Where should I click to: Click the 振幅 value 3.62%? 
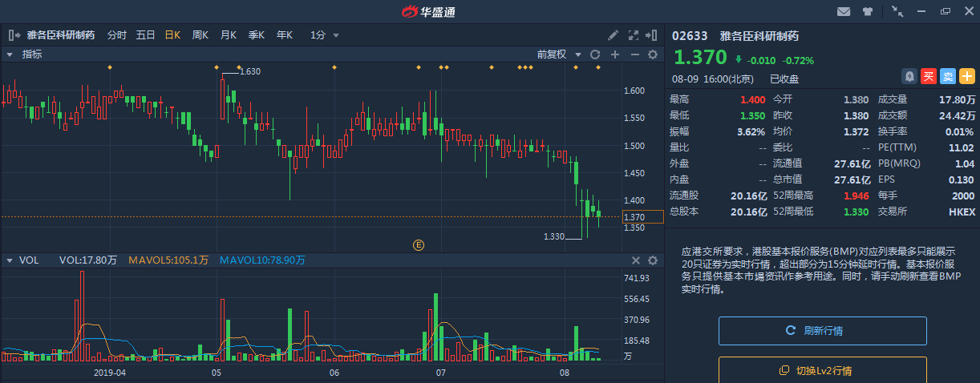(x=751, y=131)
